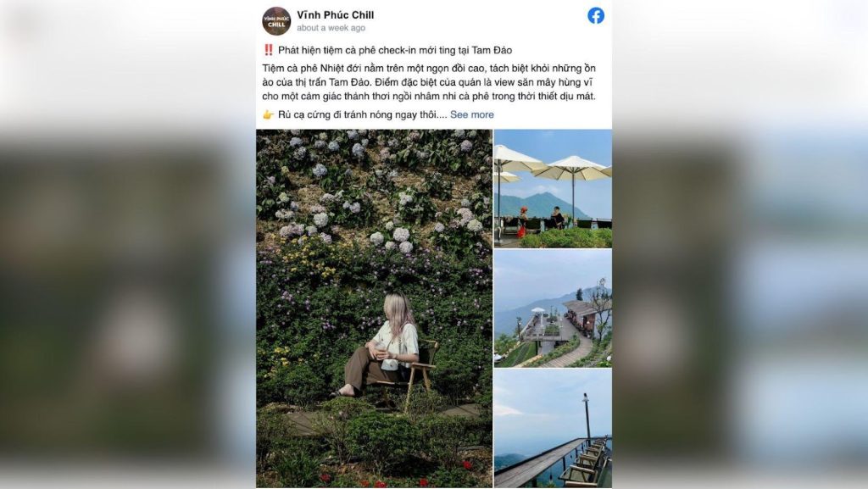Screen dimensions: 868x489
Task: Click the woman seated on wooden chair
Action: point(387,347)
